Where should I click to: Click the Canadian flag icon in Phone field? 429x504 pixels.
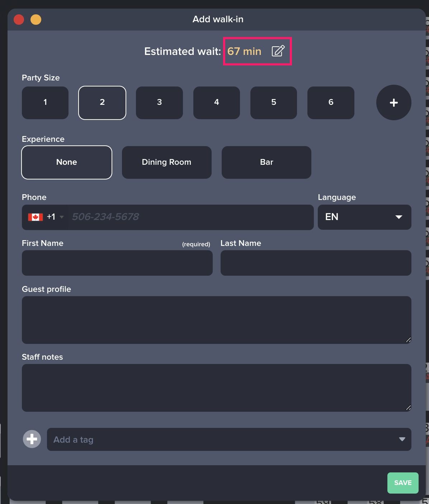pos(36,217)
